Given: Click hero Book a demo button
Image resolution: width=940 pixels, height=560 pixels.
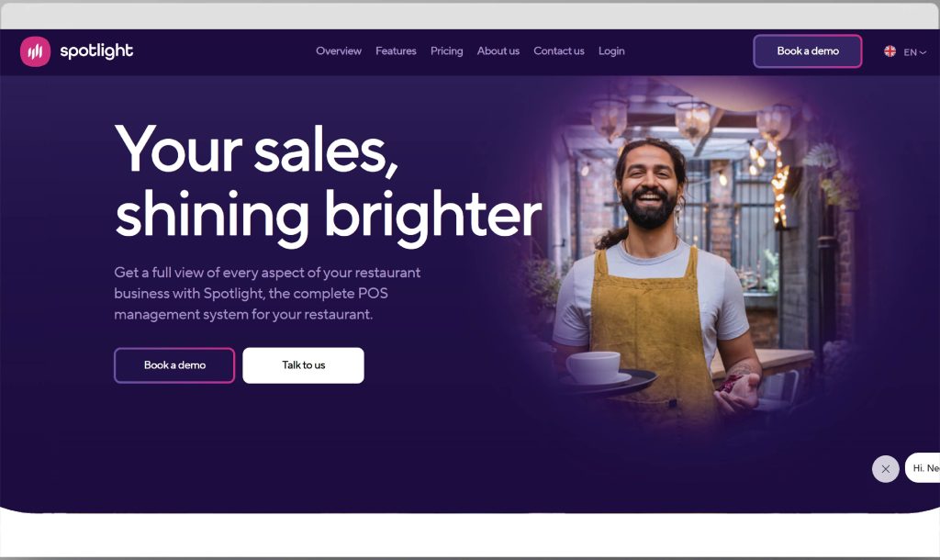Looking at the screenshot, I should [x=174, y=365].
